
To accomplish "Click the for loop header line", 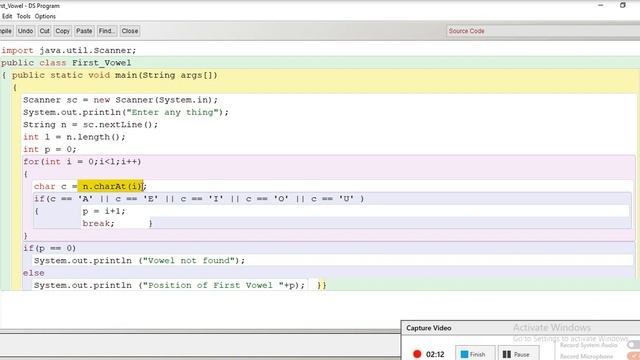I will (82, 162).
